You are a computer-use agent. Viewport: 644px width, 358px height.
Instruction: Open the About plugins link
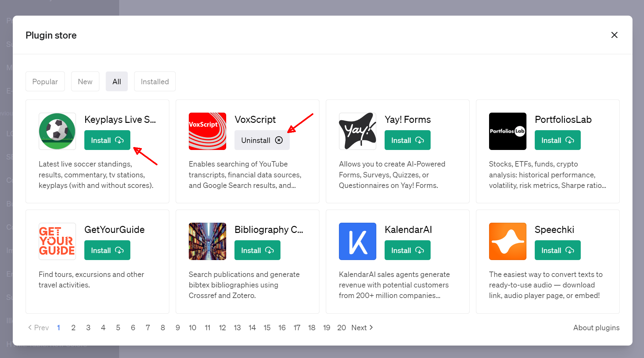point(596,328)
